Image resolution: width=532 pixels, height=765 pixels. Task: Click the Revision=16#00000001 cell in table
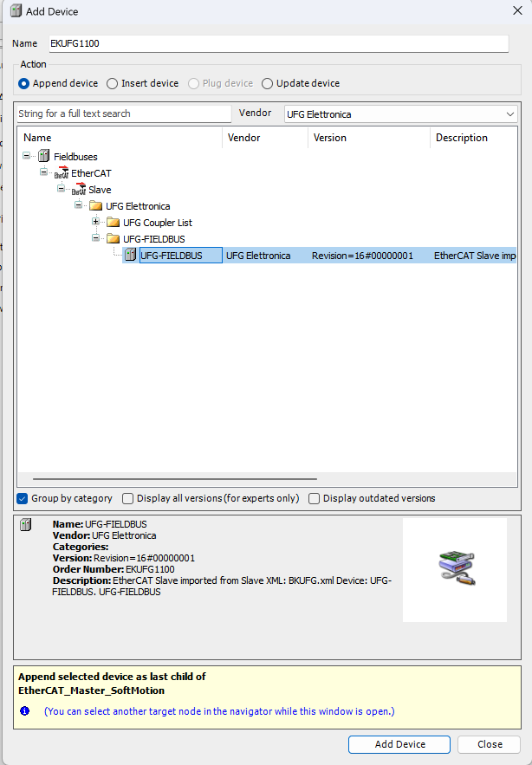tap(363, 256)
